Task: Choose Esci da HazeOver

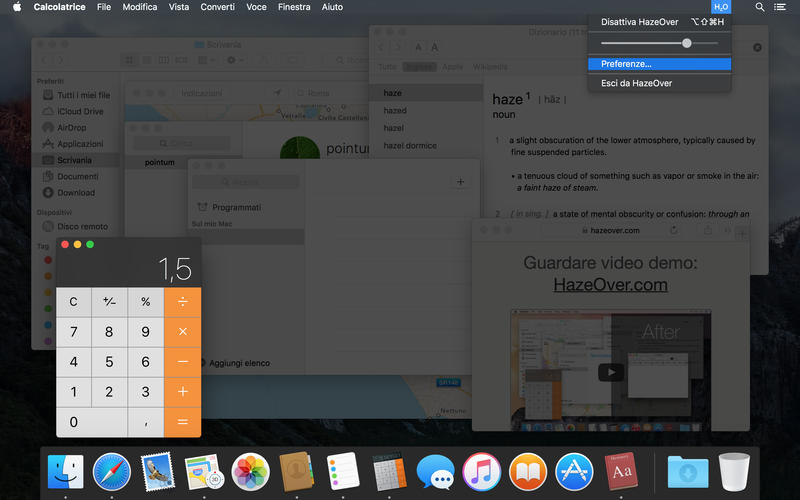Action: point(659,83)
